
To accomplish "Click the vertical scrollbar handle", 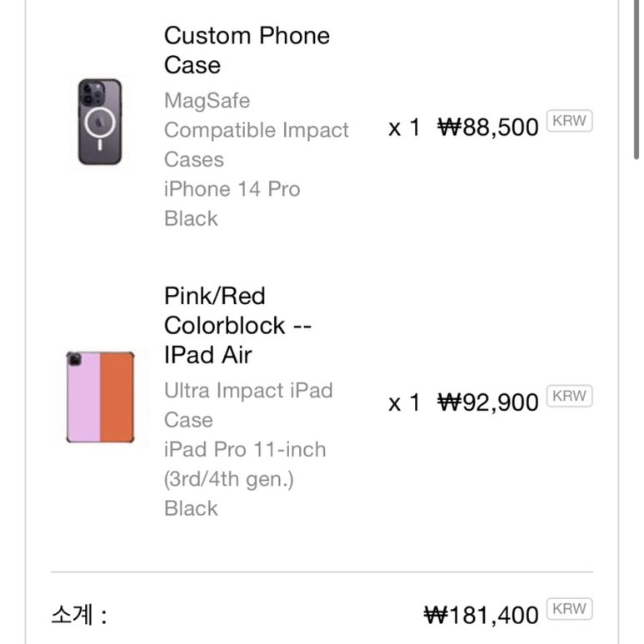I will click(x=637, y=80).
